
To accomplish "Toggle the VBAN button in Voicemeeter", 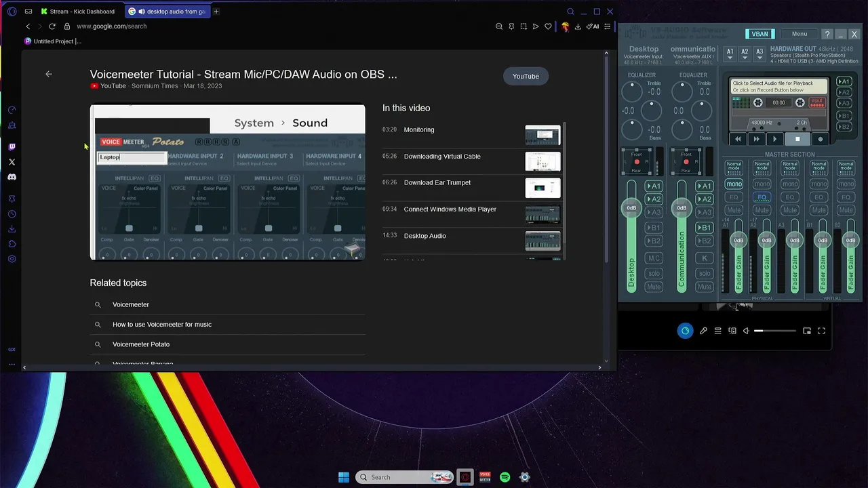I will tap(760, 34).
